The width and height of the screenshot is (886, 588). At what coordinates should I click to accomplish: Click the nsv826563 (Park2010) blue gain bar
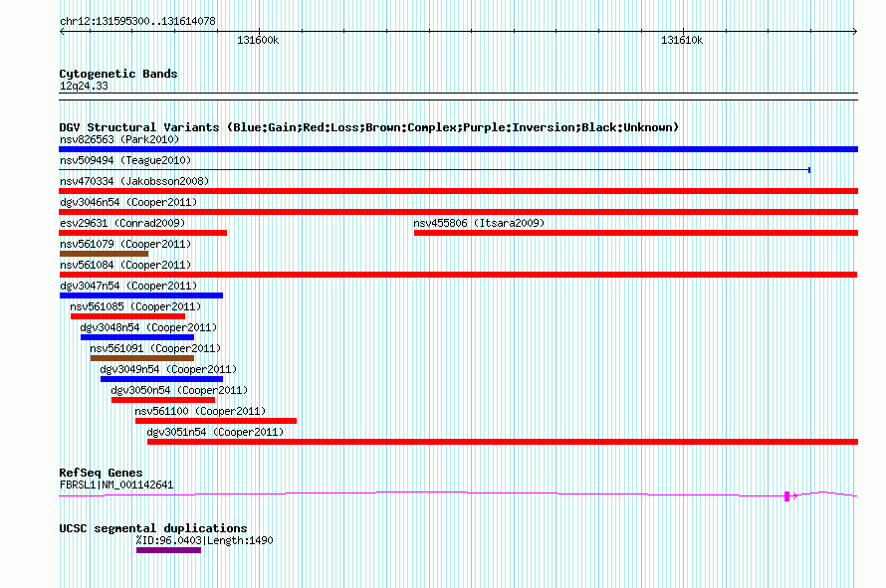coord(458,149)
